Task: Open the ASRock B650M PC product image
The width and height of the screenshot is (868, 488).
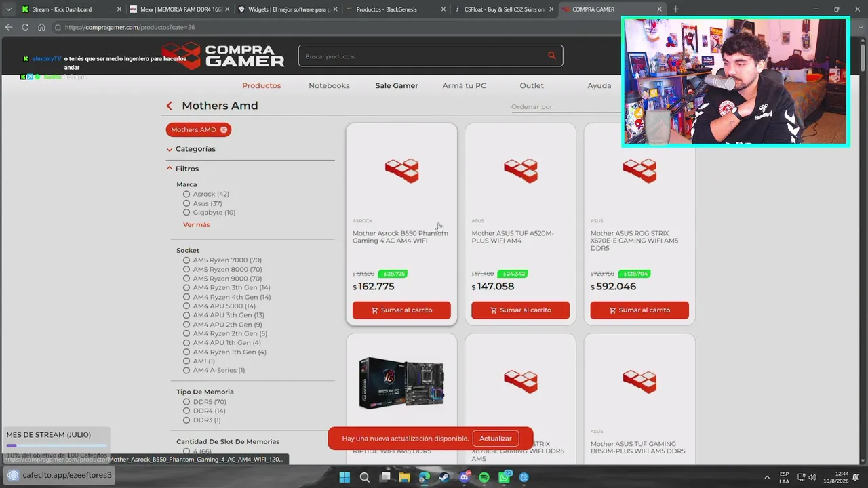Action: (x=401, y=383)
